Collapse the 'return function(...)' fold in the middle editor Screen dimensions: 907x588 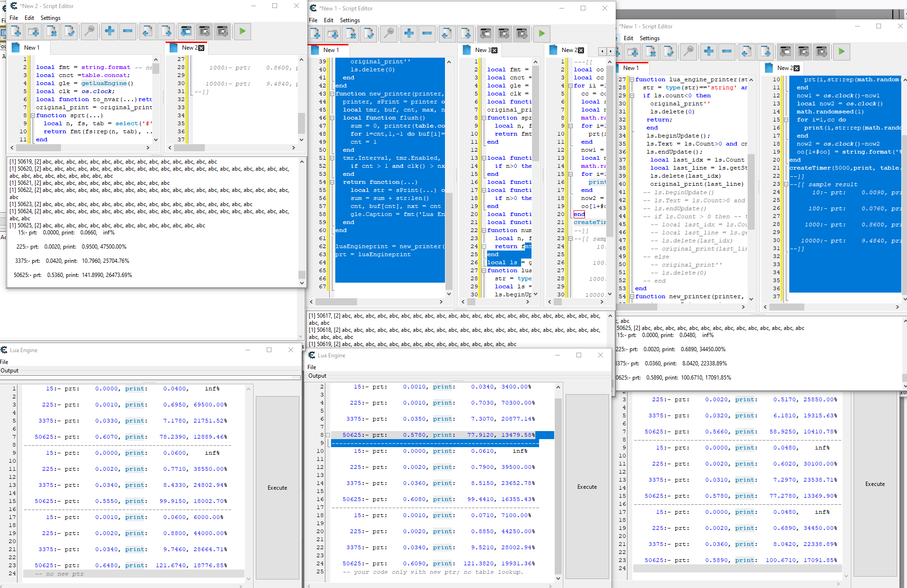tap(332, 182)
